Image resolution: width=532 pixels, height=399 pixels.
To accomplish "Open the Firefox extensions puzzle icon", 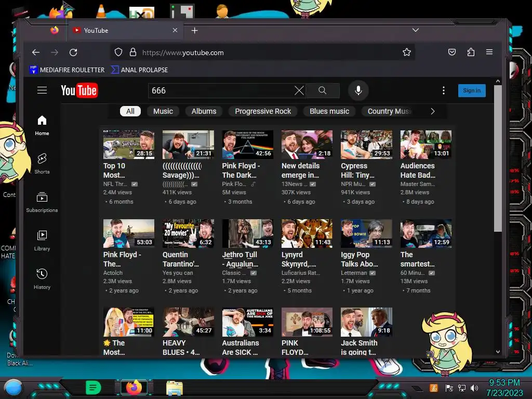I will click(x=471, y=52).
